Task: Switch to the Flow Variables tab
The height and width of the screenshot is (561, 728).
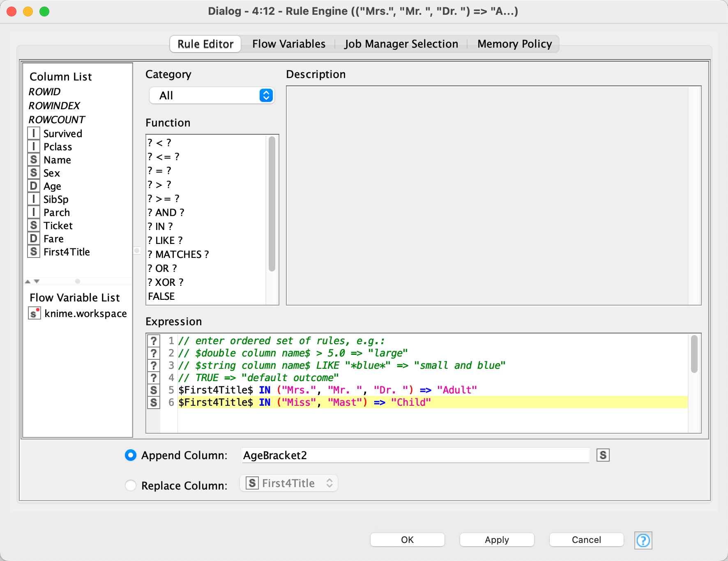Action: pos(288,44)
